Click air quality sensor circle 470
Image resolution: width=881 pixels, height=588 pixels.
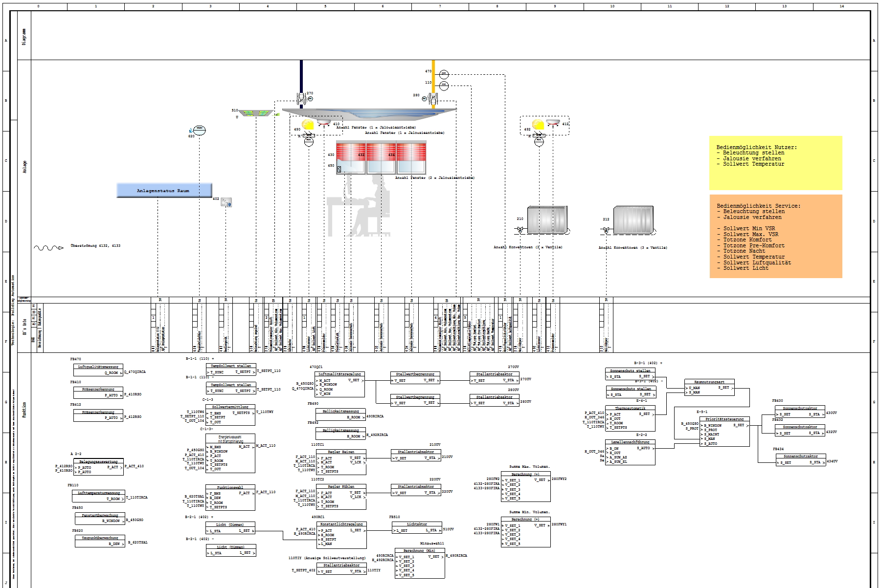(x=444, y=74)
